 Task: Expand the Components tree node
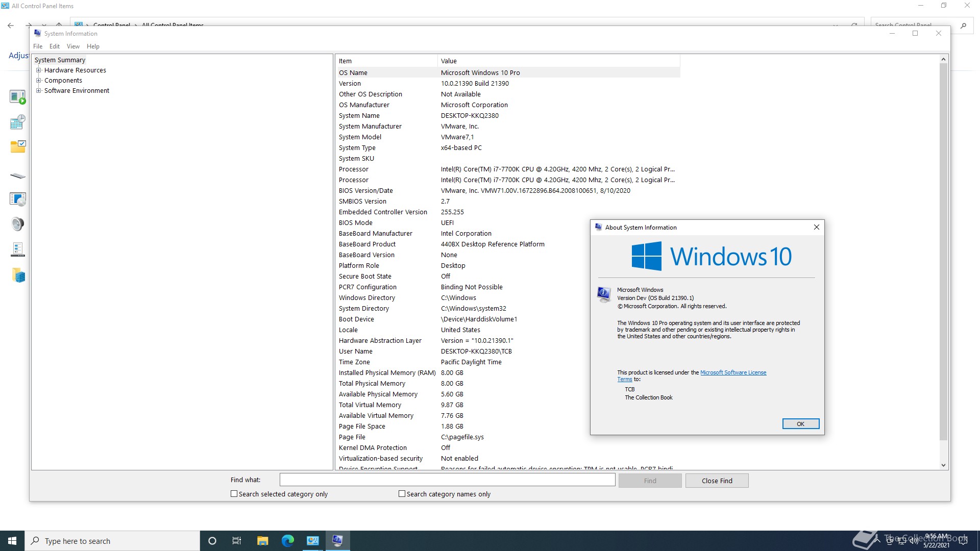38,81
